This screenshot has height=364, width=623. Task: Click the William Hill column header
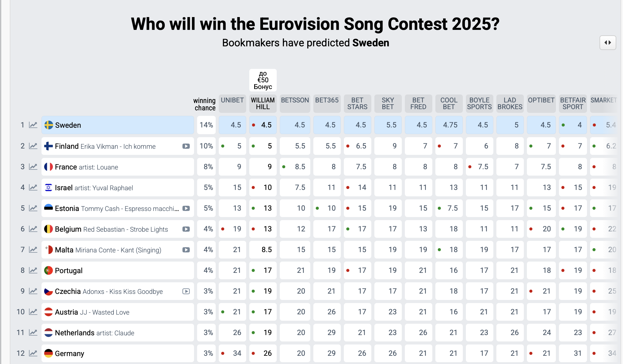(x=263, y=103)
